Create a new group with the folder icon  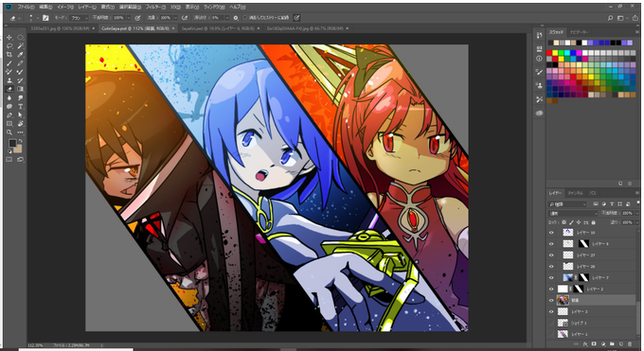point(612,344)
